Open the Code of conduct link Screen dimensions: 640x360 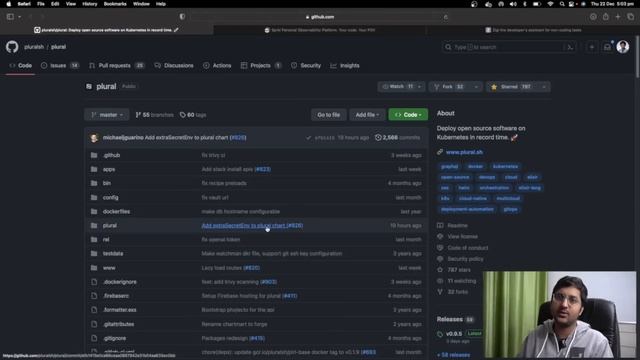click(x=467, y=248)
